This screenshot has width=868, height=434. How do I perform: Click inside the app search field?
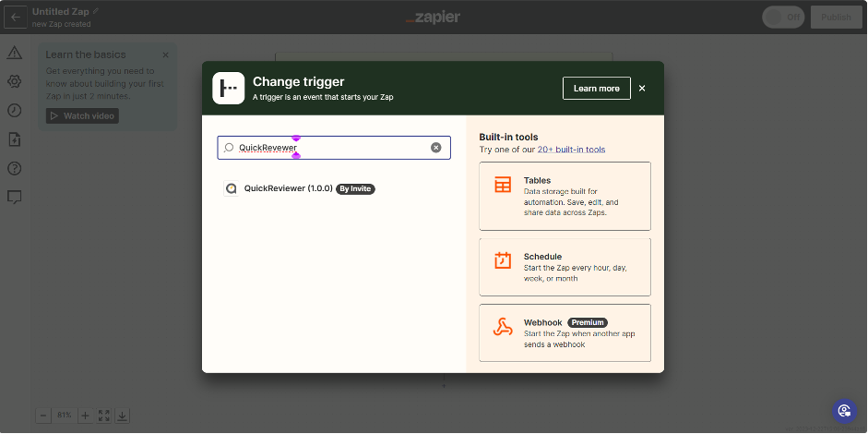click(332, 148)
